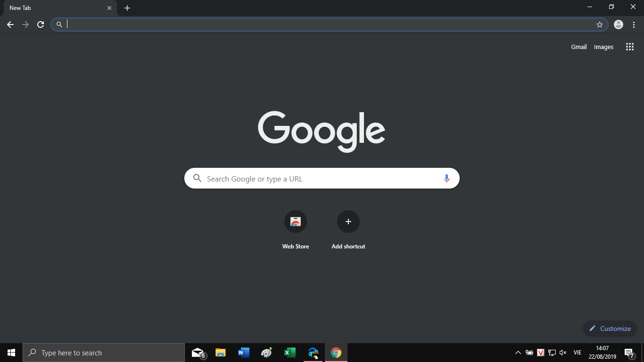Click the Customize button
This screenshot has width=644, height=362.
pyautogui.click(x=610, y=329)
